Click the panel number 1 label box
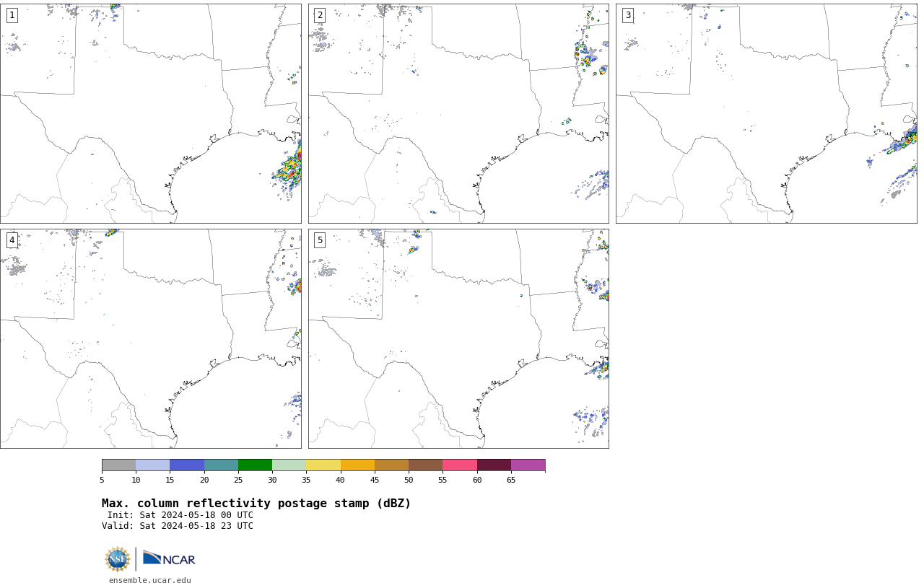 coord(12,15)
